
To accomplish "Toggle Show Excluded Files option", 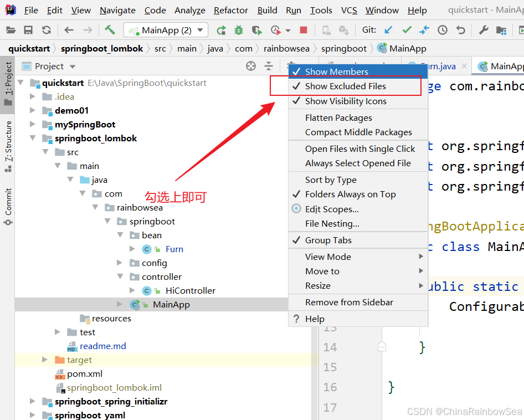I will pos(345,86).
